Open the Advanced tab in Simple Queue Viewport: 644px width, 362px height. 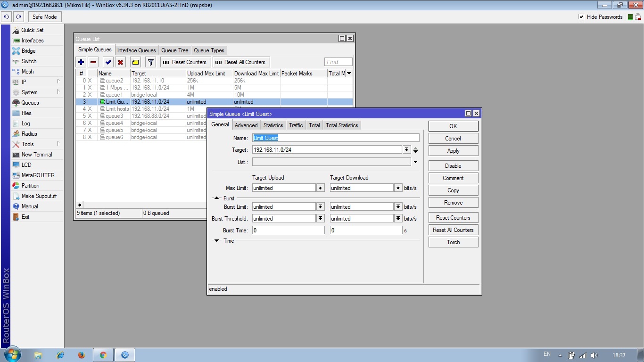(246, 125)
